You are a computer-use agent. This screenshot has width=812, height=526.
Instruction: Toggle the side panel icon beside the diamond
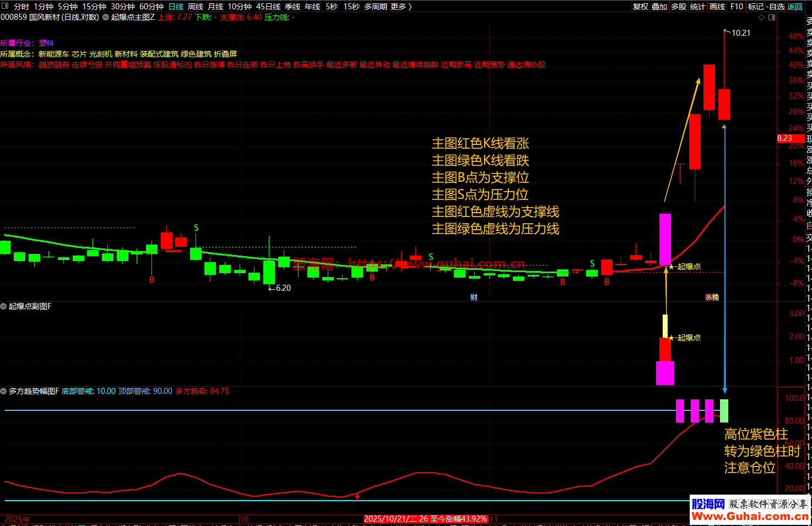click(x=772, y=18)
